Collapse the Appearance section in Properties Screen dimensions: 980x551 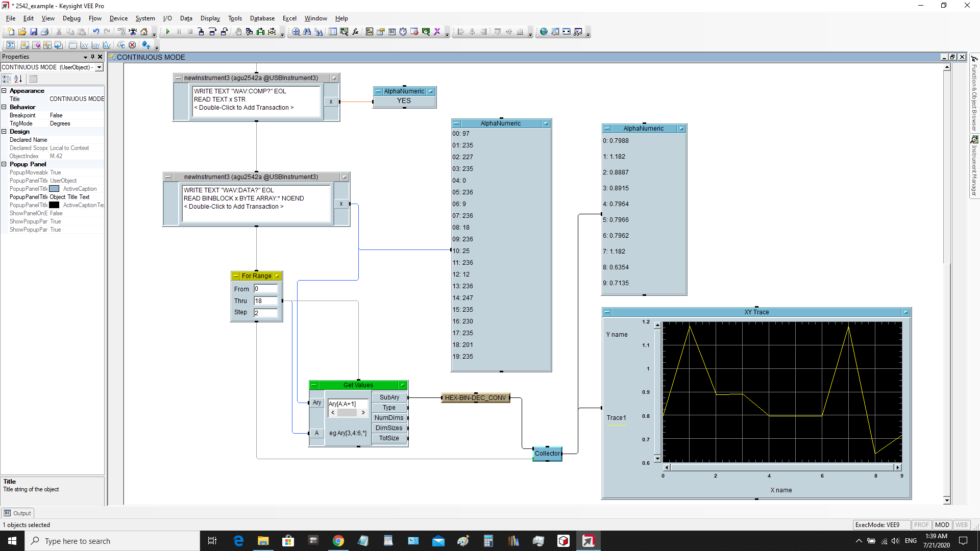[4, 91]
